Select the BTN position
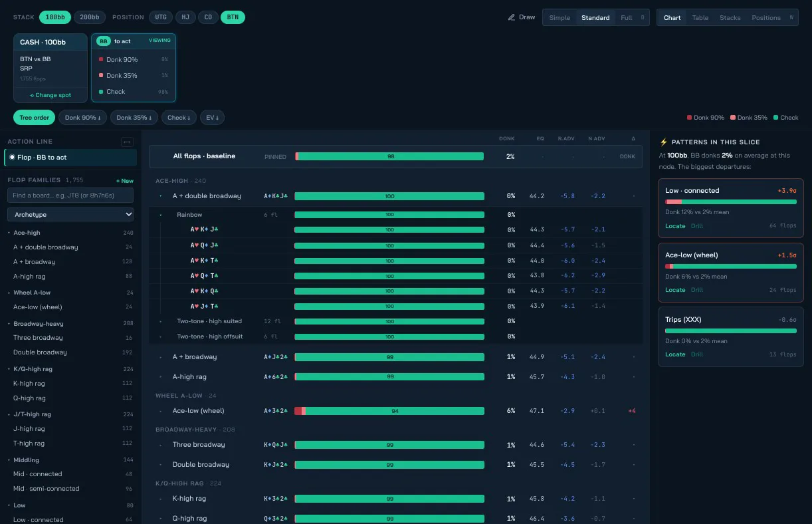Image resolution: width=812 pixels, height=524 pixels. (x=233, y=17)
